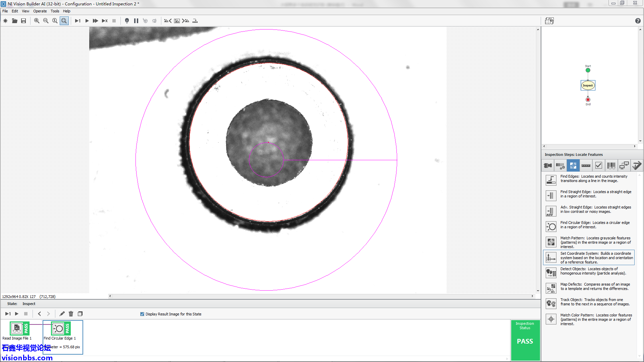Click the Detect Objects step icon
The width and height of the screenshot is (644, 362).
551,273
